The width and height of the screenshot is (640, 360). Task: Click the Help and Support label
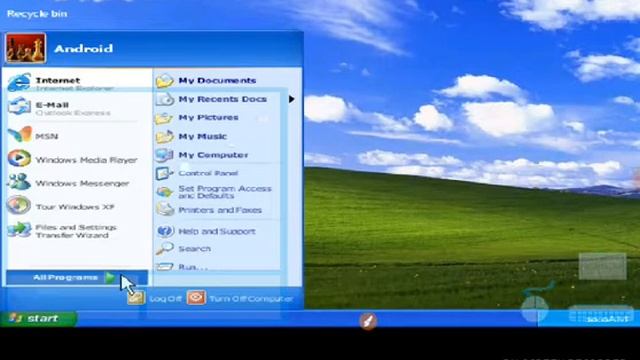217,231
